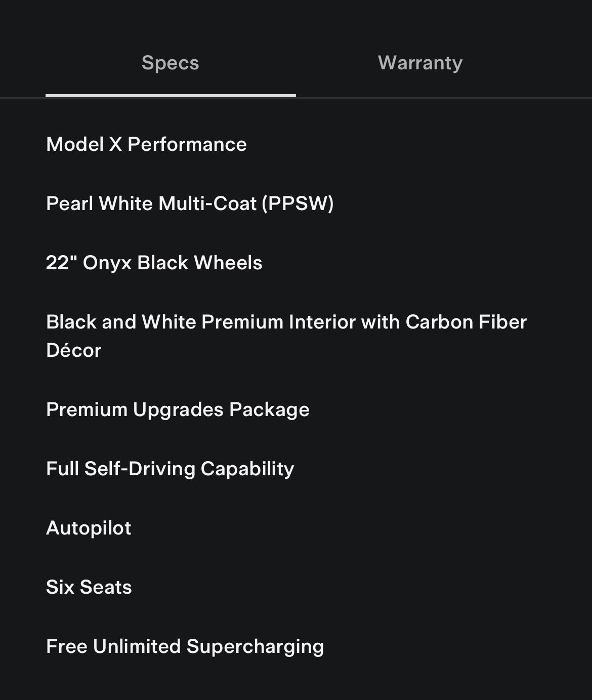Tap the 22" Onyx Black Wheels line
Viewport: 592px width, 700px height.
(x=154, y=263)
